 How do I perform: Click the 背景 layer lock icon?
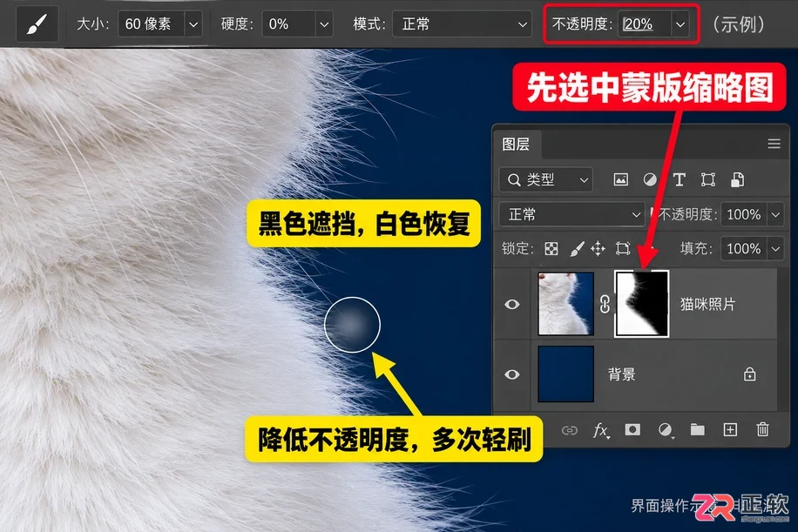pyautogui.click(x=750, y=374)
